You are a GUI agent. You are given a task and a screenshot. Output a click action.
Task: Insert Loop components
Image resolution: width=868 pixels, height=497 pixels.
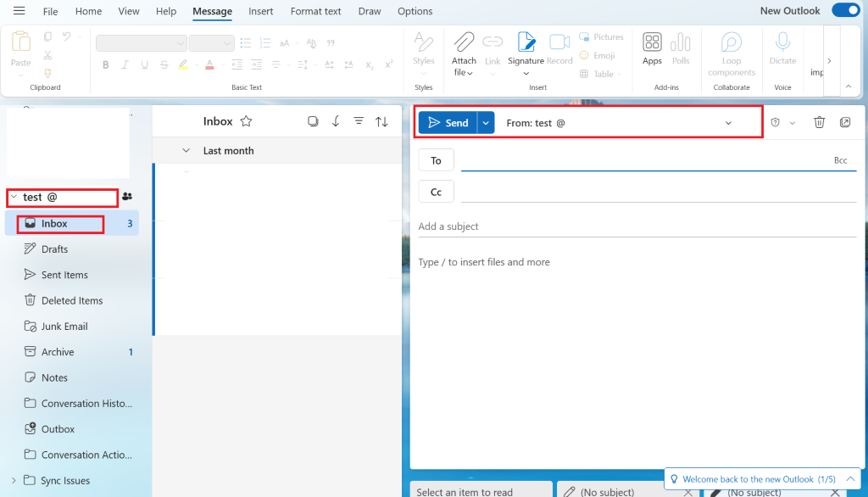(x=732, y=53)
